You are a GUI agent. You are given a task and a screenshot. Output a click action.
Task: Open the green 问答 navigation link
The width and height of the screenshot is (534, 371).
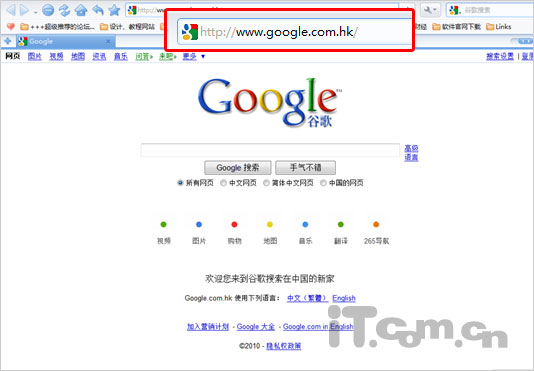(144, 56)
